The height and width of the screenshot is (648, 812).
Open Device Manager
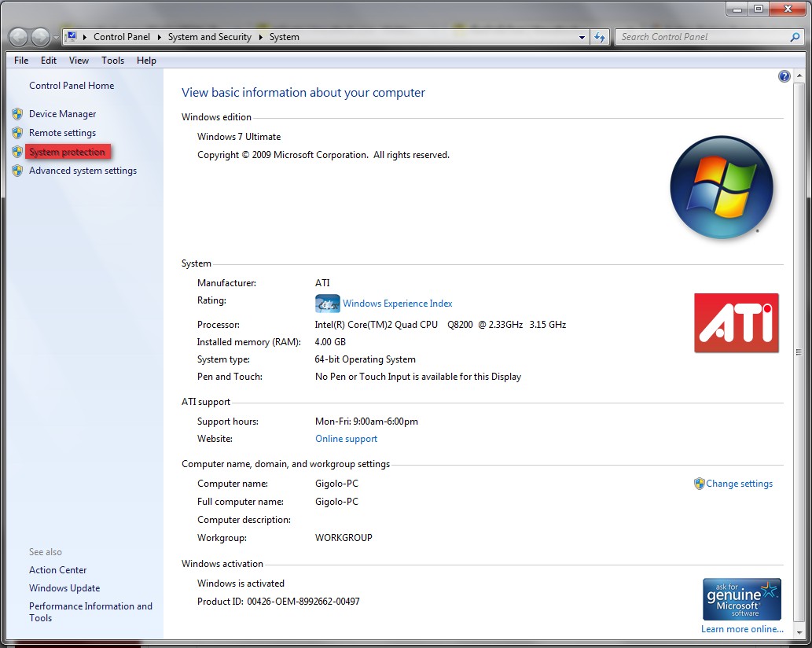63,114
